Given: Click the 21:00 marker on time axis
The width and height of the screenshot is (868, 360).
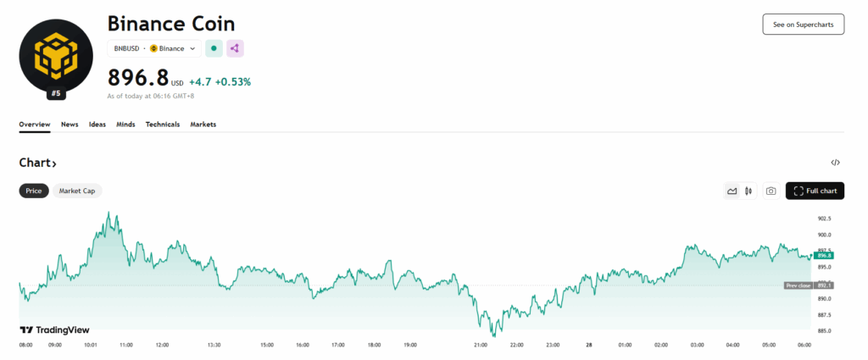Looking at the screenshot, I should [481, 346].
